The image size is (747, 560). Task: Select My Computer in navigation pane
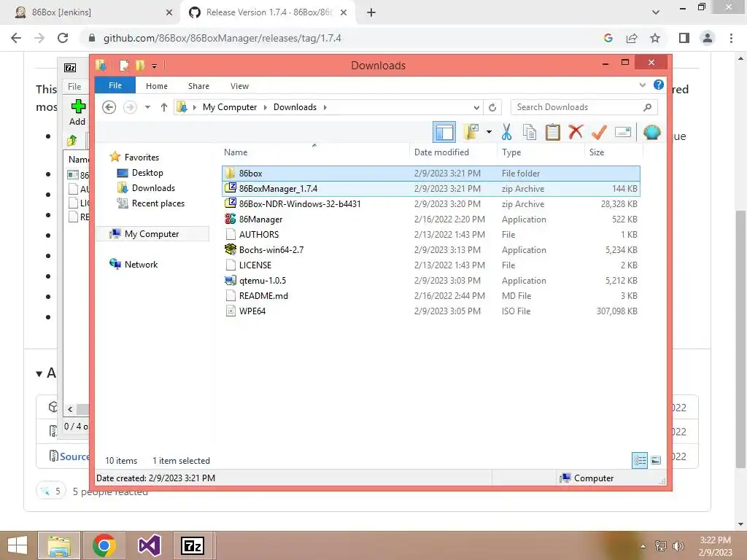152,234
